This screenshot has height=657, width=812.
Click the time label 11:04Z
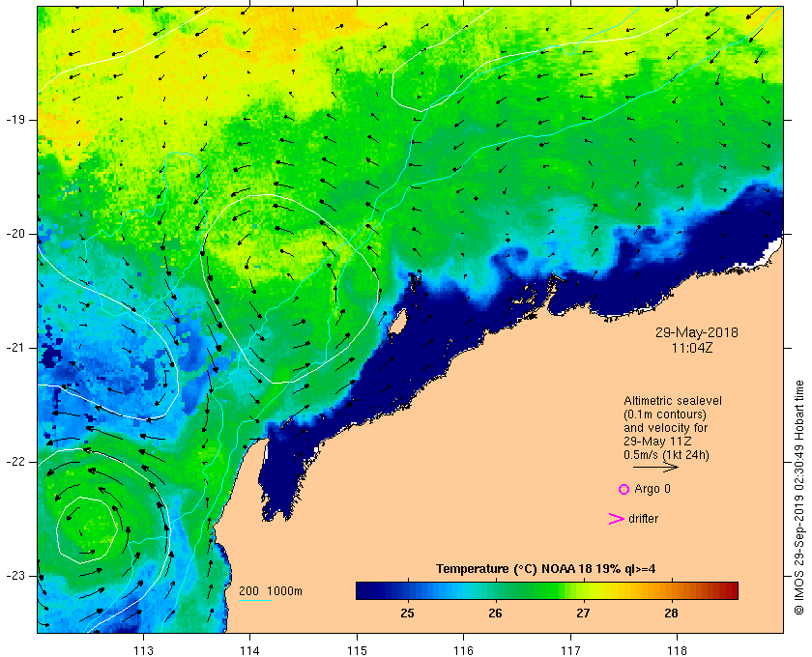(692, 348)
